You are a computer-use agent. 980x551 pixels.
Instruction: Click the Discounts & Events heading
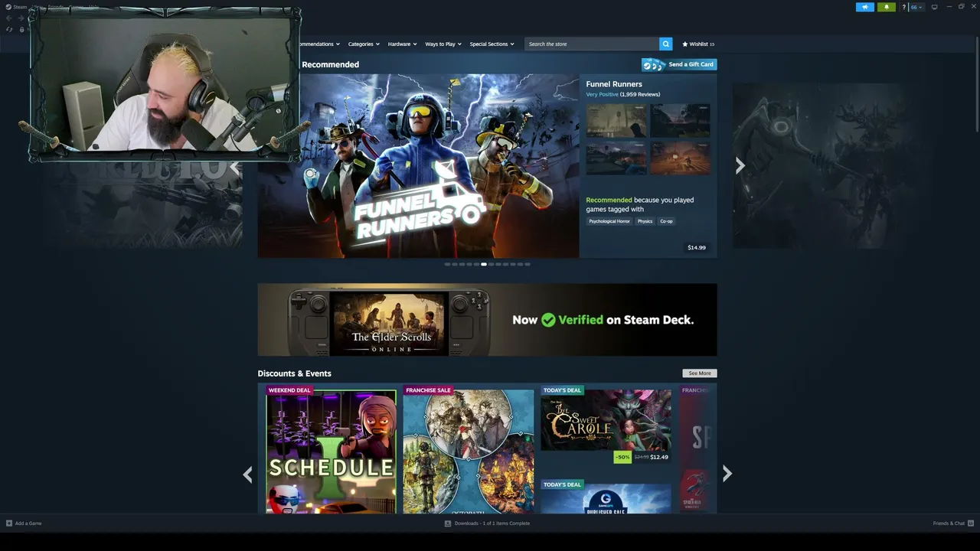(x=295, y=373)
